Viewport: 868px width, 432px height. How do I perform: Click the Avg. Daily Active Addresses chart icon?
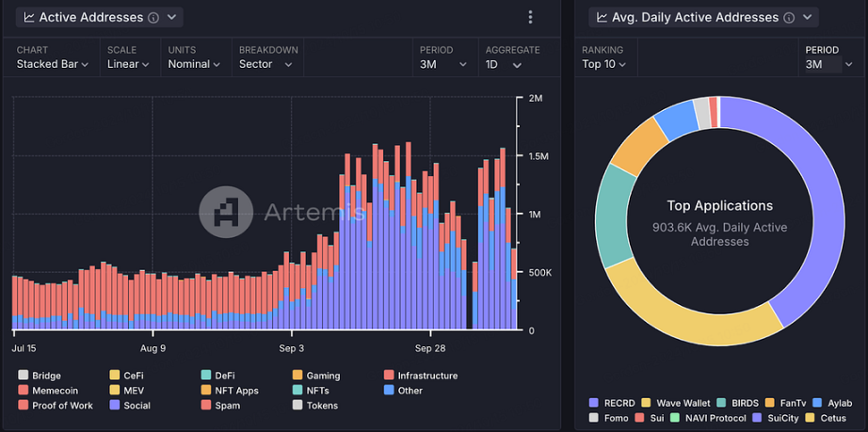click(602, 17)
